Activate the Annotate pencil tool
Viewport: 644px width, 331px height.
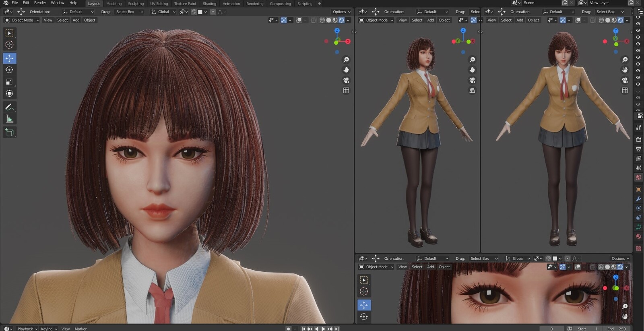point(9,107)
